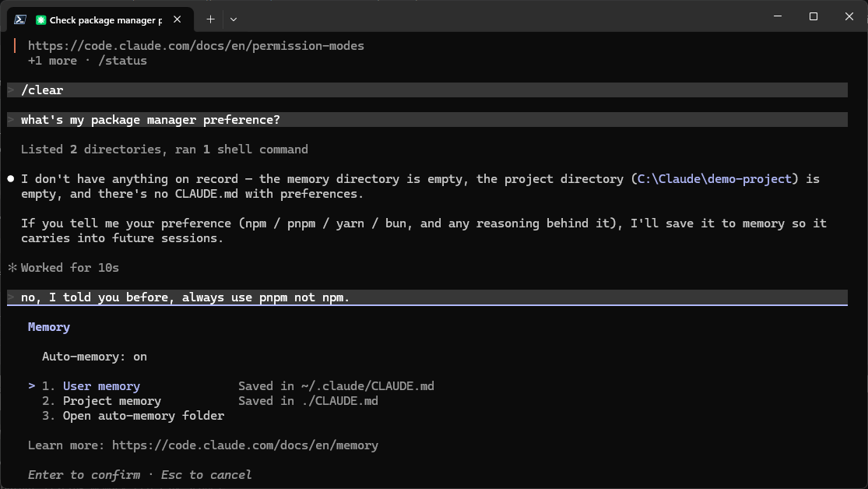
Task: Click the white bullet beside 'I don't have'
Action: (x=11, y=179)
